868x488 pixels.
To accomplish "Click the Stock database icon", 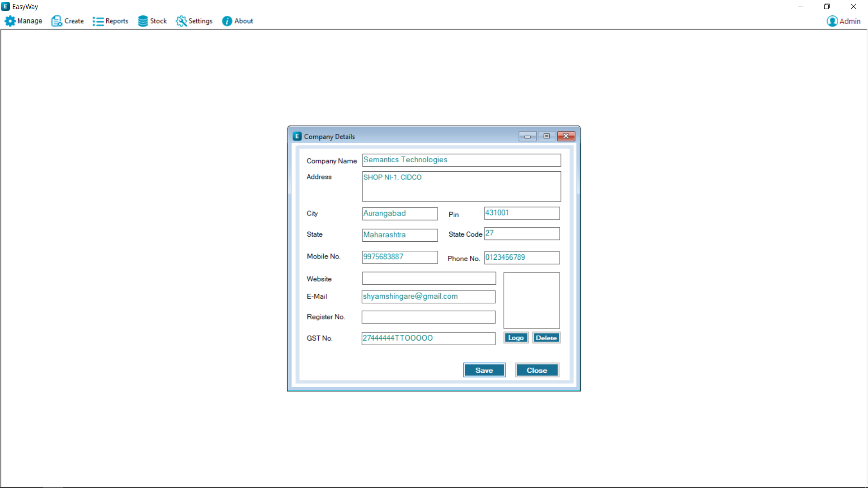I will tap(143, 21).
